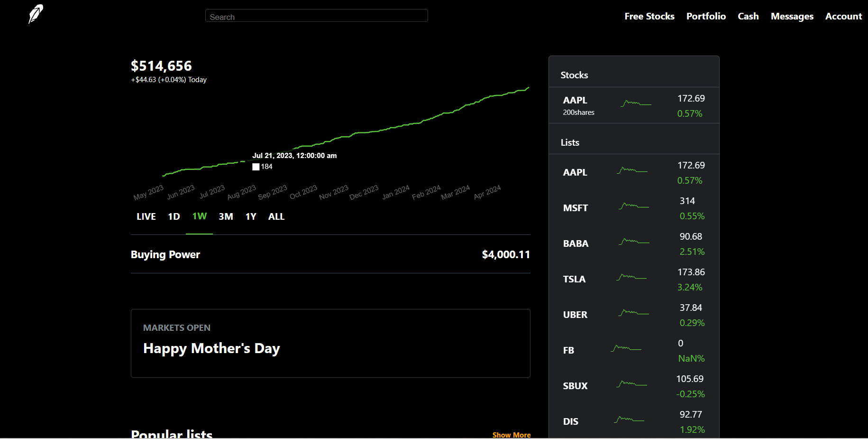Open AAPL from the Lists section

(x=575, y=172)
